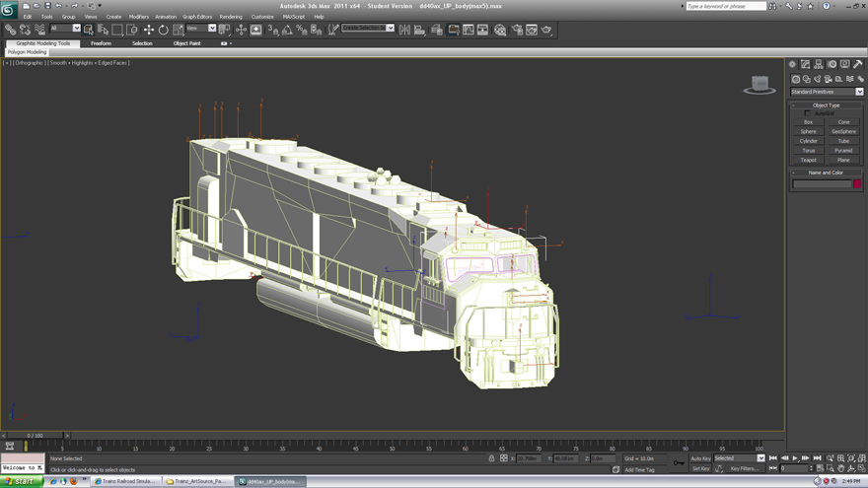Open the Hierarchy command panel tab
The height and width of the screenshot is (488, 868).
(x=819, y=64)
